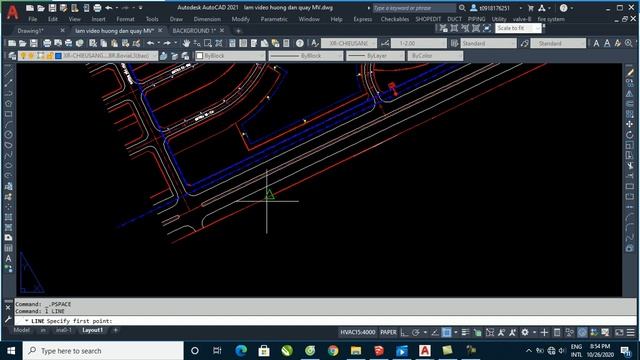The image size is (640, 360).
Task: Open the Scale to fit viewport scale dropdown
Action: [x=518, y=28]
